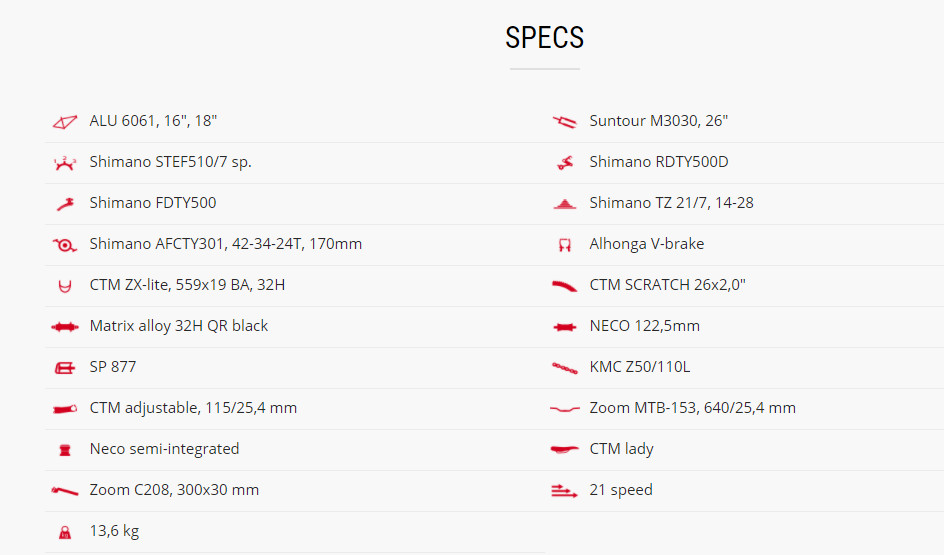The image size is (944, 555).
Task: Click the Zoom C208 seatpost text
Action: (x=174, y=490)
